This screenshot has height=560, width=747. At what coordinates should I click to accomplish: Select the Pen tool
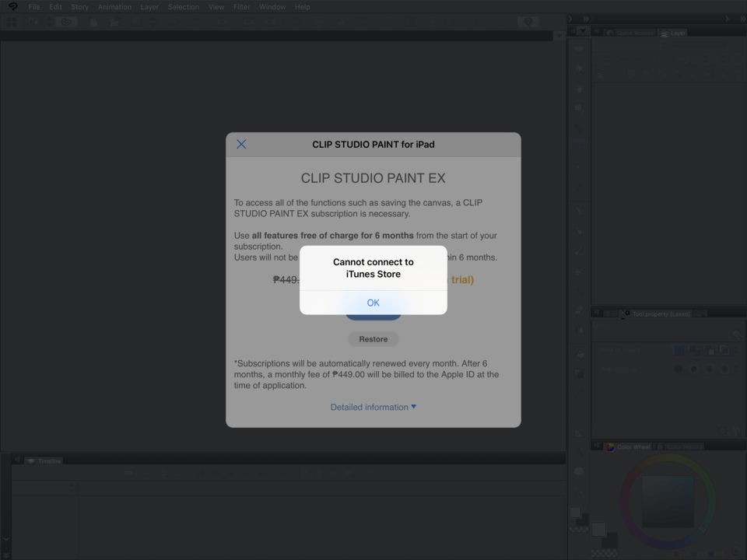coord(579,210)
